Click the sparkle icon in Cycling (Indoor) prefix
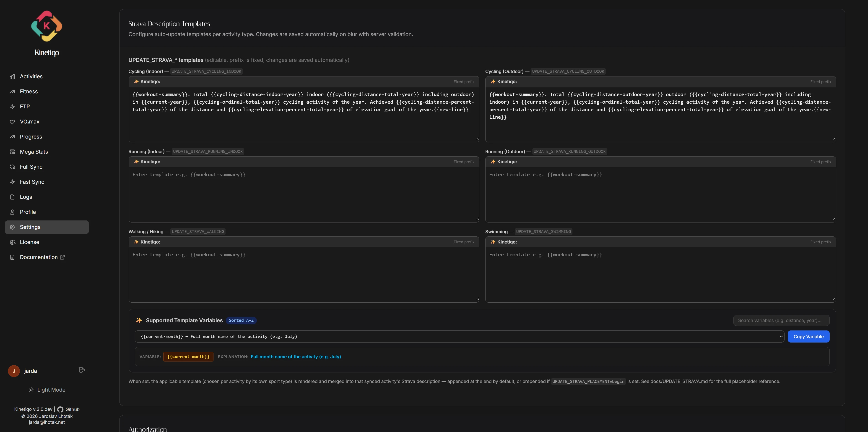 pos(136,82)
